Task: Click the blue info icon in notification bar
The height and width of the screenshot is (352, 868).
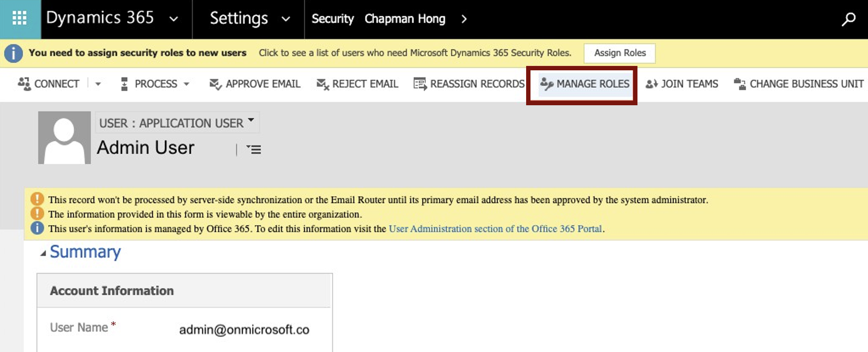Action: point(14,53)
